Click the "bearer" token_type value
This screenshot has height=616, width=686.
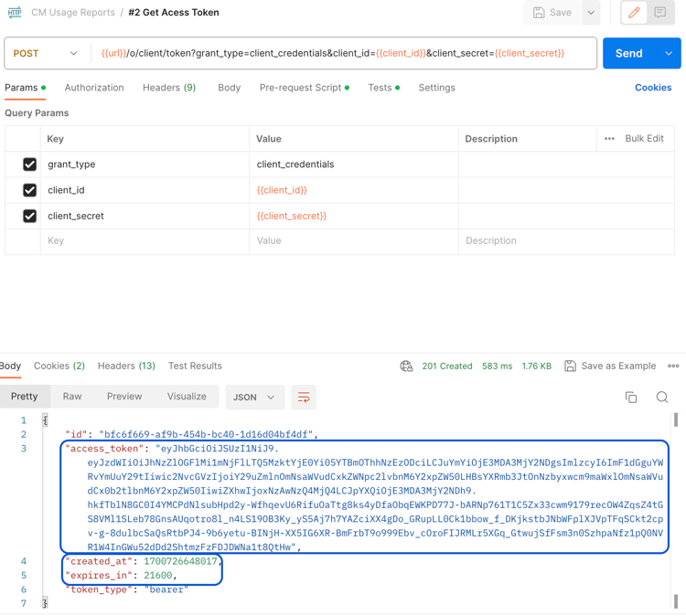point(166,589)
